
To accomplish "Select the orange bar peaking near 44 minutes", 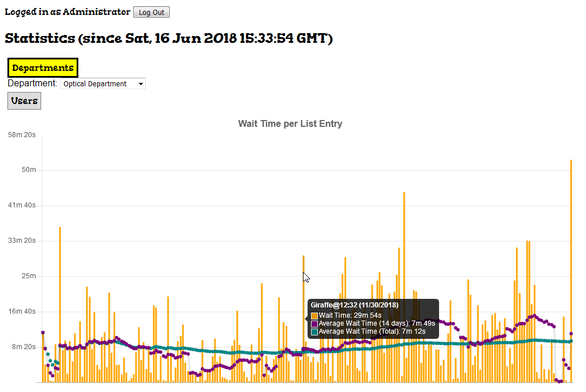I will pos(404,286).
